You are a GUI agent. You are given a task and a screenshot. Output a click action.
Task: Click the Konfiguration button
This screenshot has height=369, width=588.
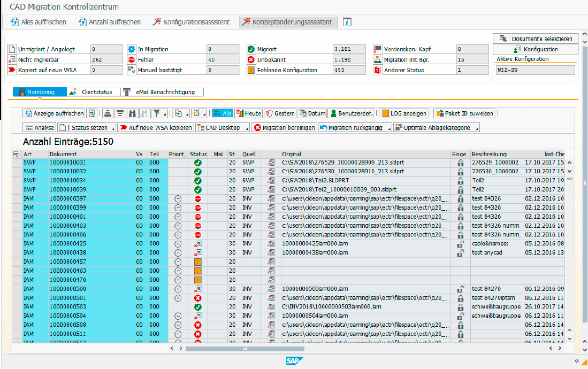pos(536,49)
